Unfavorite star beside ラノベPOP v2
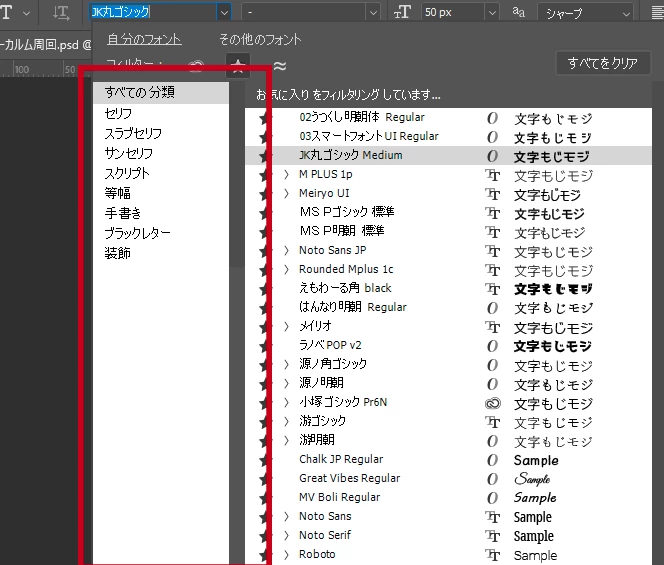Screen dimensions: 664x565 [265, 346]
